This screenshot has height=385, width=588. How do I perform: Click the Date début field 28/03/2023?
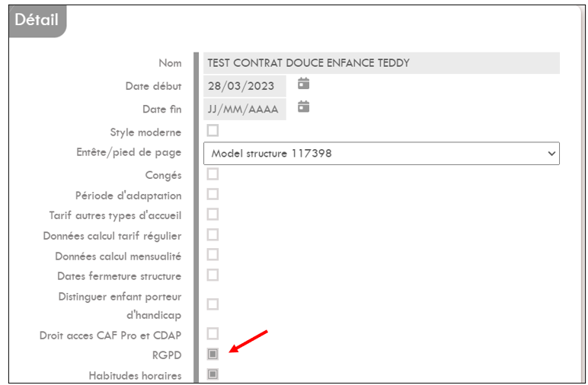click(x=244, y=86)
